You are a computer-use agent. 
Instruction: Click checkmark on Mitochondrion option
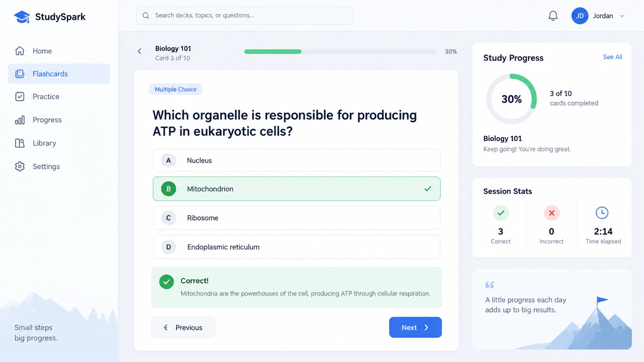coord(428,189)
